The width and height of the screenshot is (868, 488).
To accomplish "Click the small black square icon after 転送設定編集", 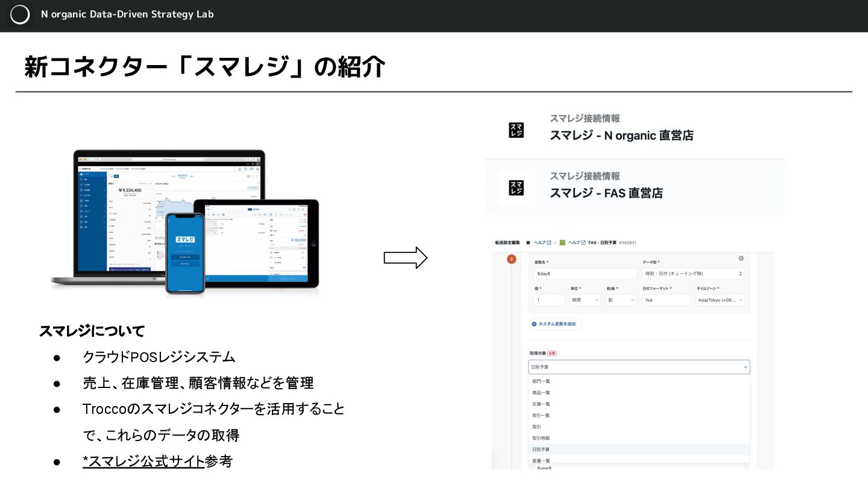I will coord(527,242).
